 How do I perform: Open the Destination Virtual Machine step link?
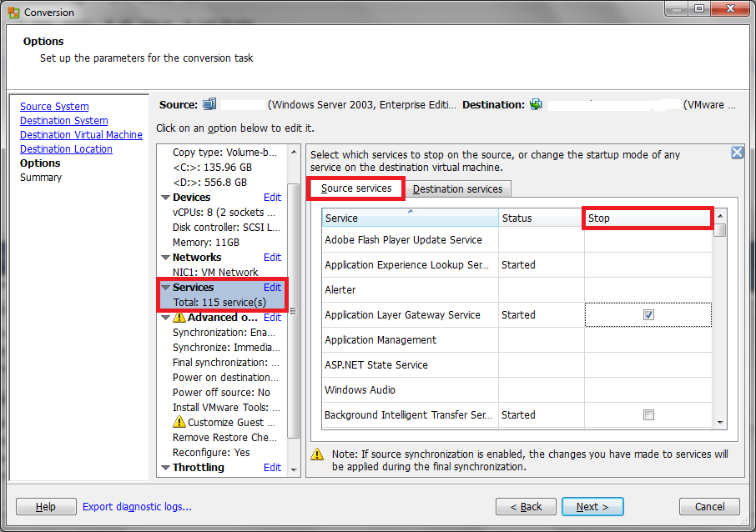[81, 135]
